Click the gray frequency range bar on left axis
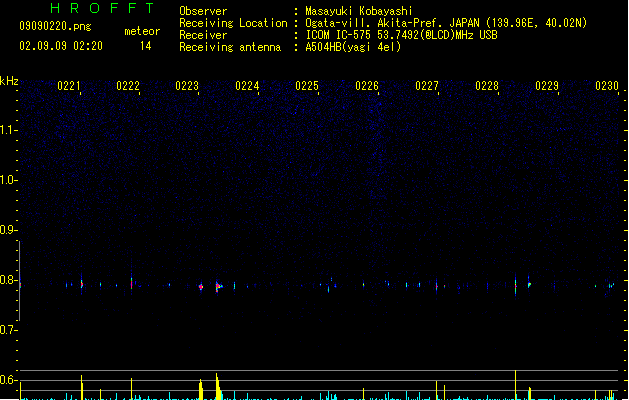Viewport: 629px width, 400px height. (19, 280)
